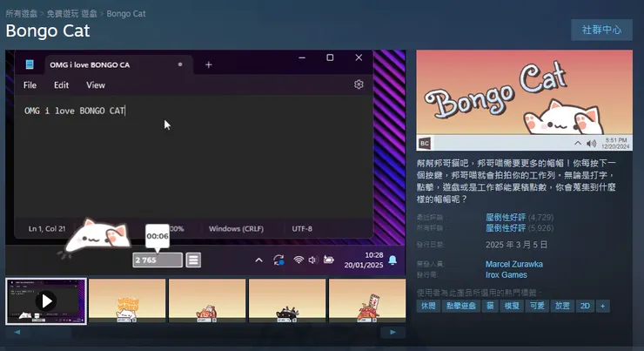The width and height of the screenshot is (644, 351).
Task: Select the 休閒 tag
Action: [x=428, y=306]
